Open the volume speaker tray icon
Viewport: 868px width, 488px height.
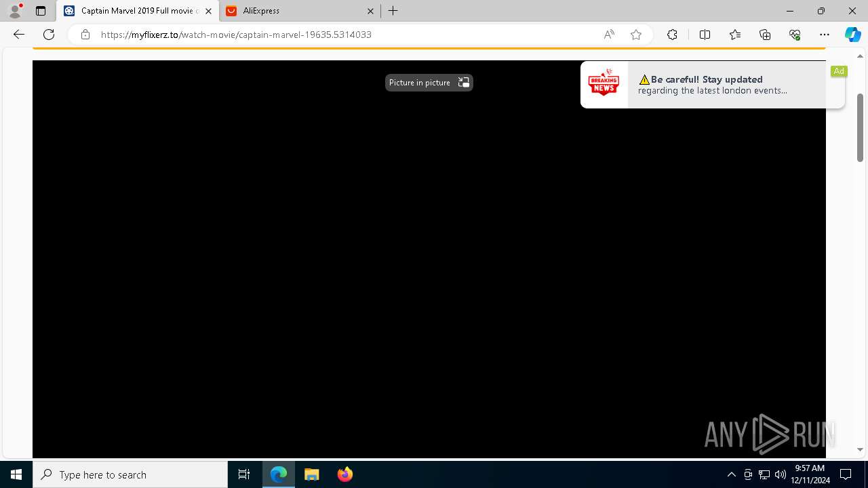point(781,474)
